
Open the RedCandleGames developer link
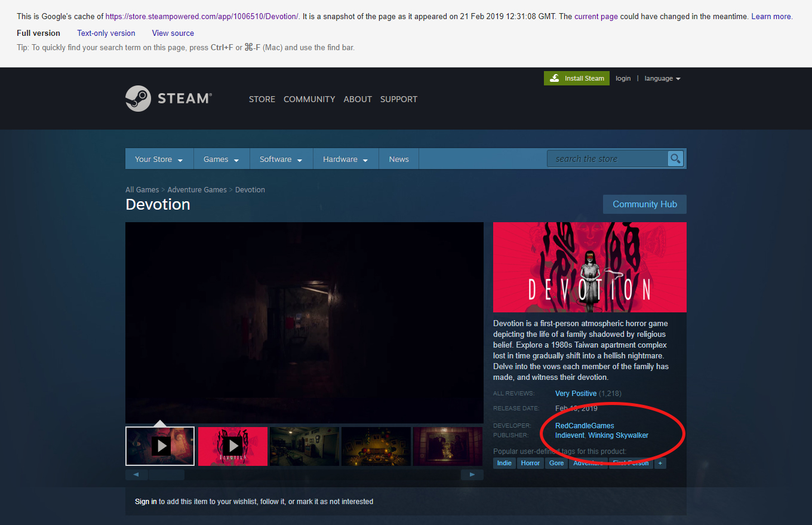(x=585, y=426)
